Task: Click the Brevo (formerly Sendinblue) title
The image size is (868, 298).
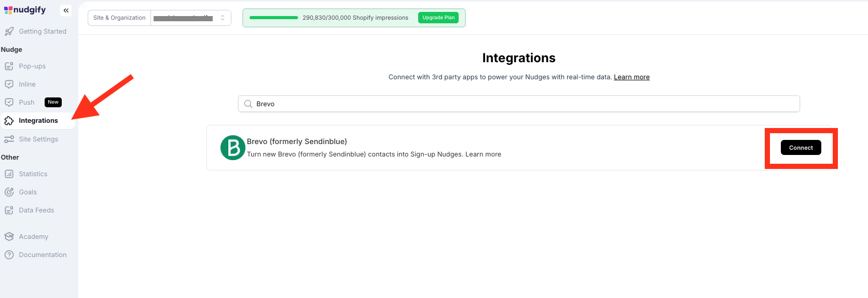Action: [297, 141]
